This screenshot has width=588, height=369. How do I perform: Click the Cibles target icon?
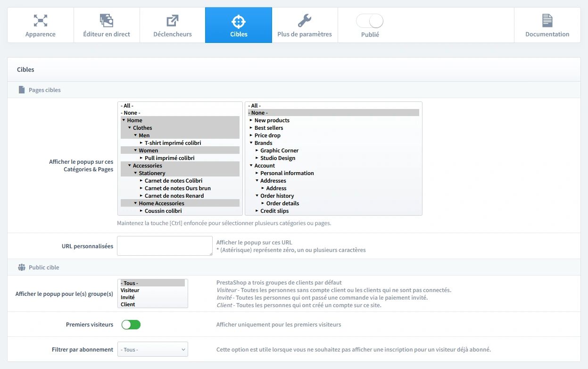[238, 21]
